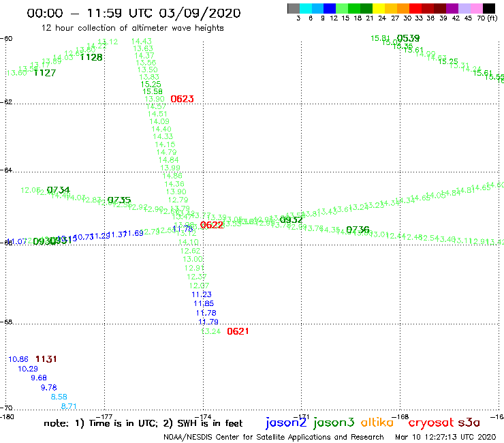Viewport: 504px width, 443px height.
Task: Click the s3a satellite label
Action: pyautogui.click(x=469, y=423)
